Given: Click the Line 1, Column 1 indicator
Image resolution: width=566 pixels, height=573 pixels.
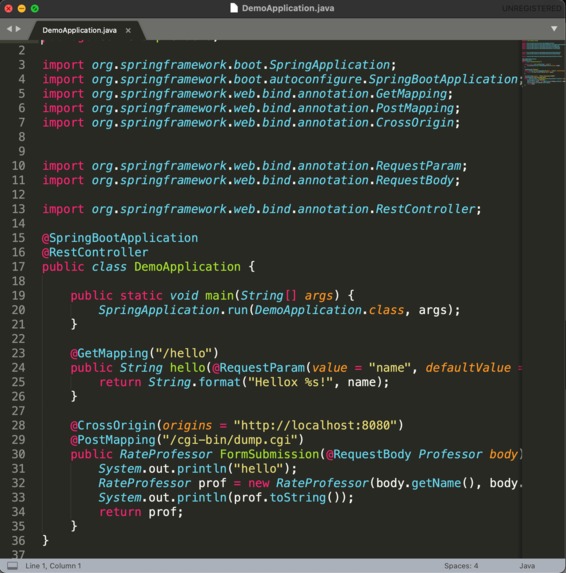Looking at the screenshot, I should coord(53,566).
